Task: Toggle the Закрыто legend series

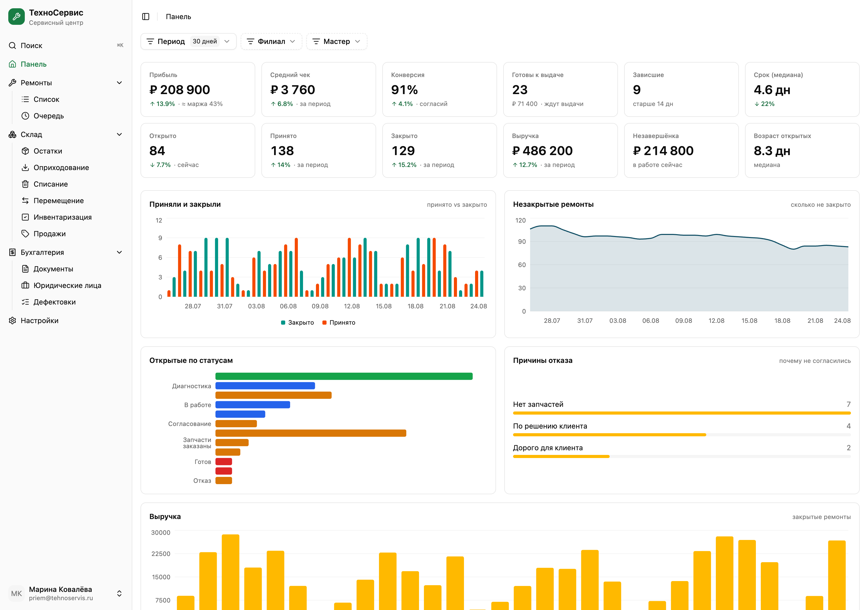Action: (297, 323)
